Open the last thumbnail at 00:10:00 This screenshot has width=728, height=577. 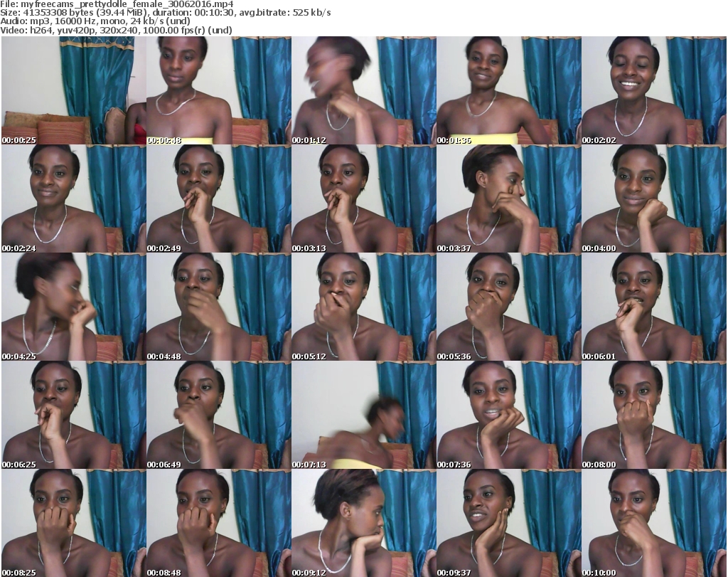click(653, 524)
